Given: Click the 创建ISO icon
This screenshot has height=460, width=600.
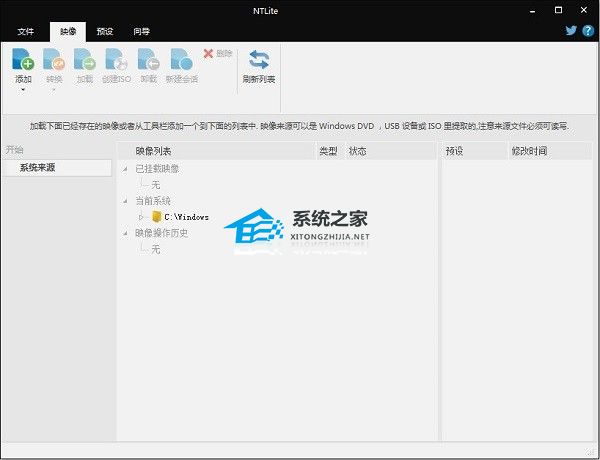Looking at the screenshot, I should pyautogui.click(x=116, y=59).
